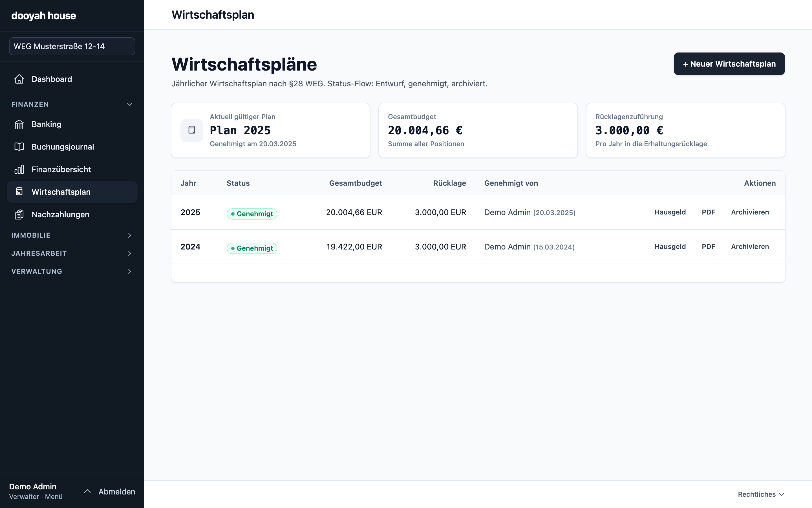Viewport: 812px width, 508px height.
Task: Archive the 2025 plan via Archivieren
Action: point(750,212)
